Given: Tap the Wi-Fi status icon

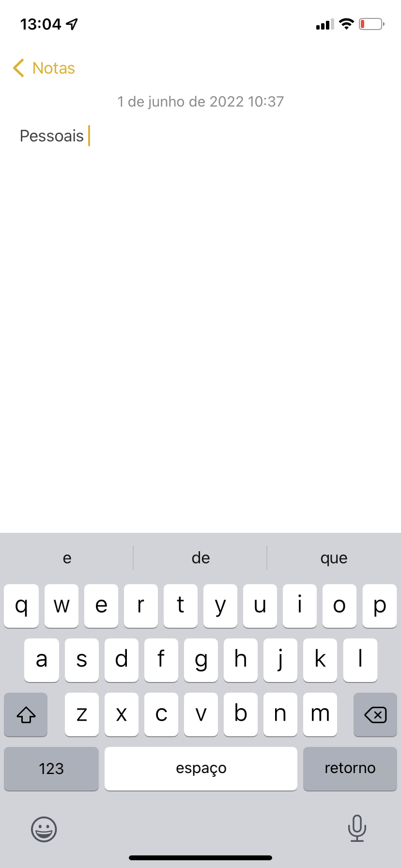Looking at the screenshot, I should pos(346,24).
